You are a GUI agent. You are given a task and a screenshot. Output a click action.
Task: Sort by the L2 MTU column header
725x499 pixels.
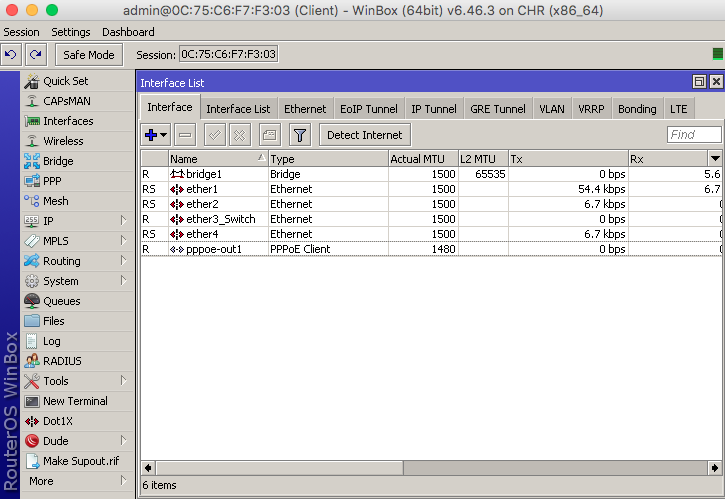(x=483, y=159)
